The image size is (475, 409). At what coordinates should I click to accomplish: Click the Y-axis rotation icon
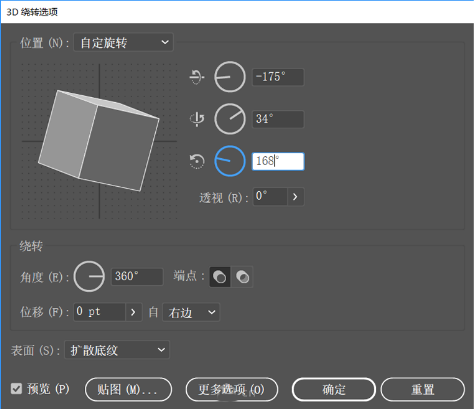pos(197,119)
